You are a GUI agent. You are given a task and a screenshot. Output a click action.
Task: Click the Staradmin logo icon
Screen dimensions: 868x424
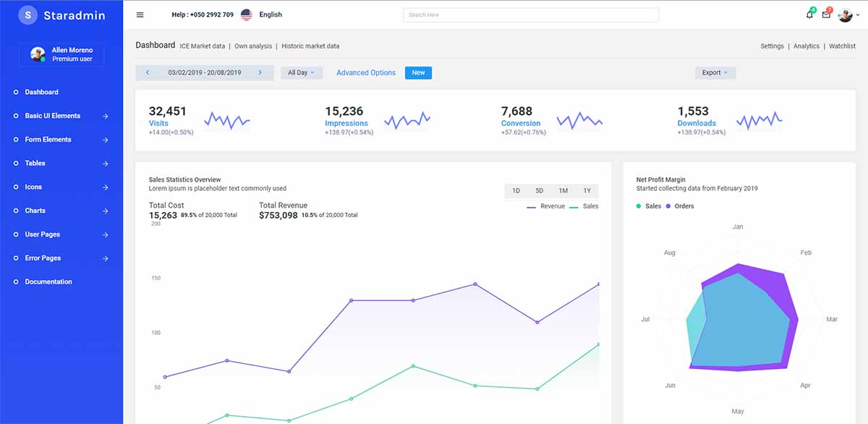[x=27, y=14]
